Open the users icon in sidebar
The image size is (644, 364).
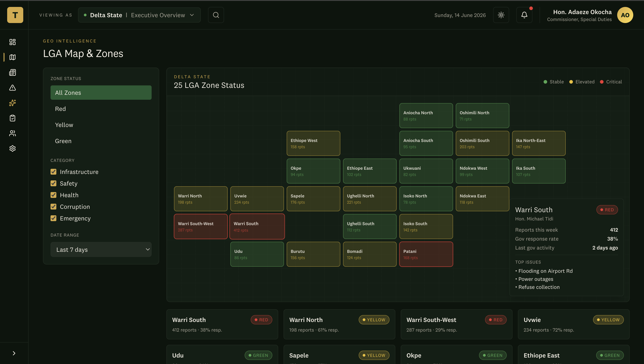point(13,133)
